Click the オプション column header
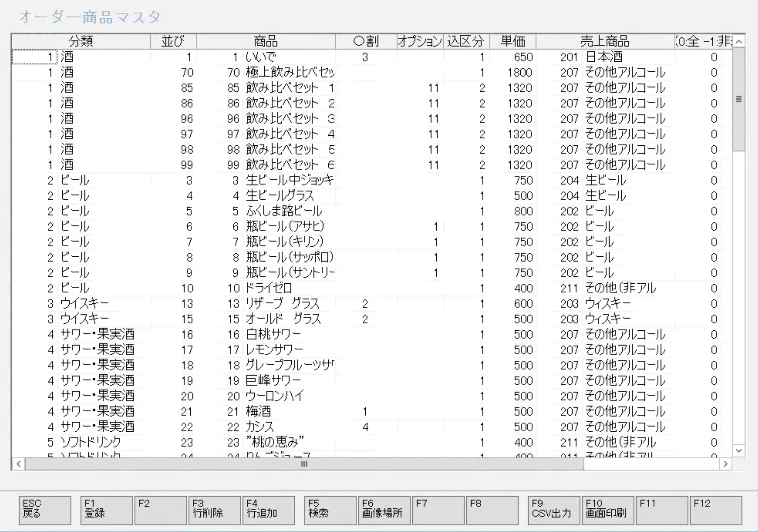The width and height of the screenshot is (758, 532). 420,41
